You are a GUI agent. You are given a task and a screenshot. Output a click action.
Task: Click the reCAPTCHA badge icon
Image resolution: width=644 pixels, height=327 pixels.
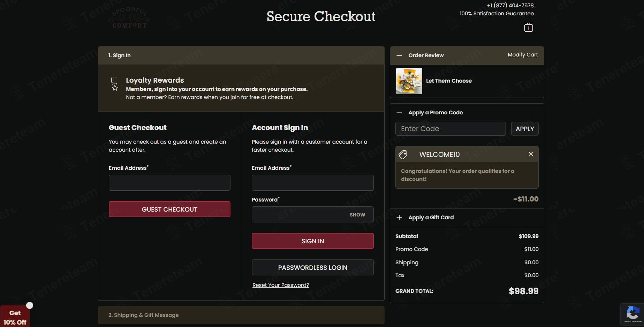[x=632, y=314]
